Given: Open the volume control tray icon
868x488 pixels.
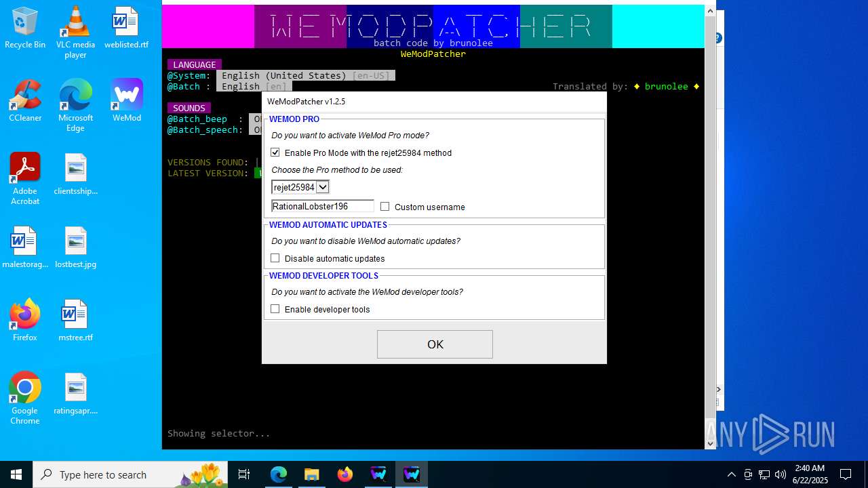Looking at the screenshot, I should (x=781, y=474).
